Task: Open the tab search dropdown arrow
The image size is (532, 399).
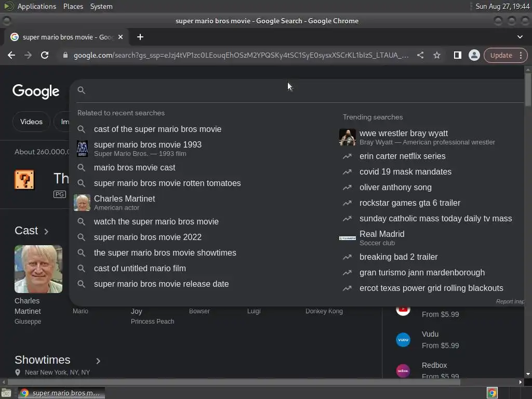Action: pos(520,37)
